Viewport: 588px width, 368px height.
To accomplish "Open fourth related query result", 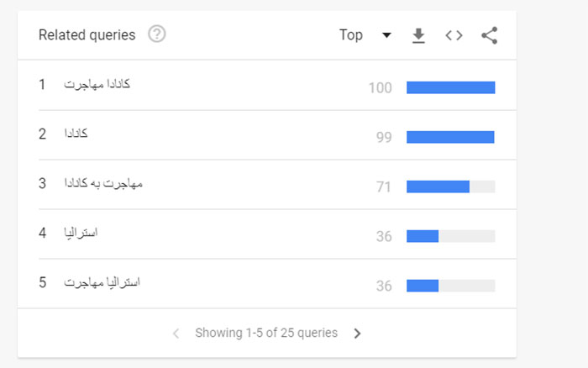I will pyautogui.click(x=81, y=233).
